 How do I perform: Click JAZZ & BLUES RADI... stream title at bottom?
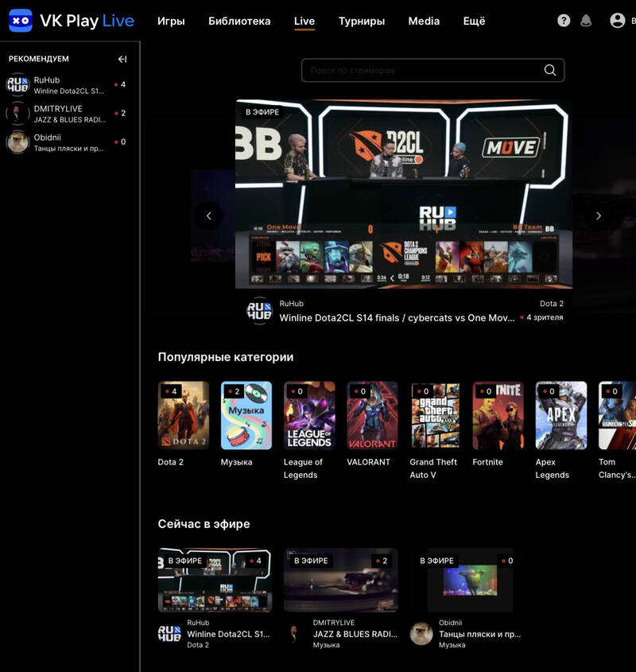(x=355, y=634)
